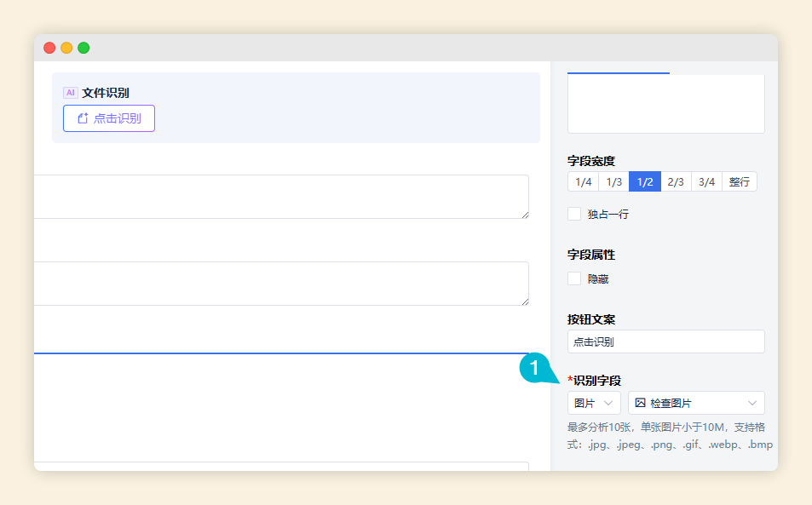Click the 文件识别 title text
The width and height of the screenshot is (812, 505).
(106, 93)
